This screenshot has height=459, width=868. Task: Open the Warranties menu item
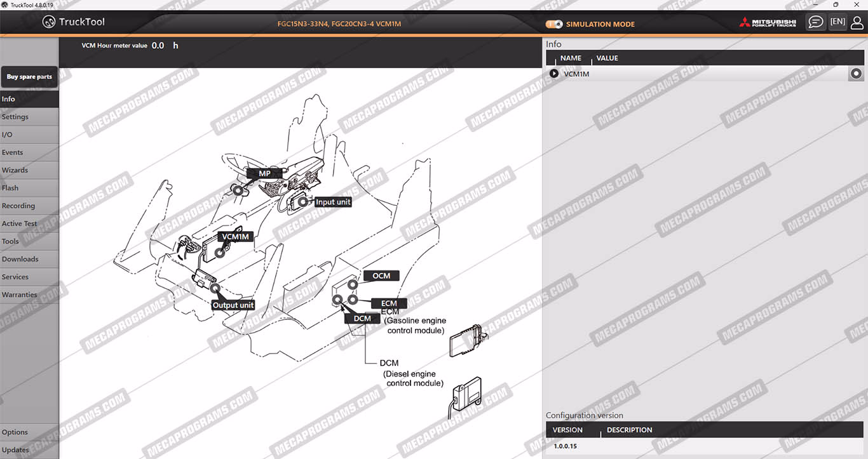tap(29, 295)
